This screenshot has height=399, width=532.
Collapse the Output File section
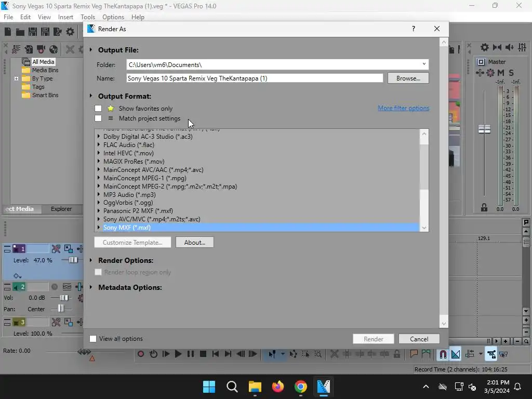point(91,50)
